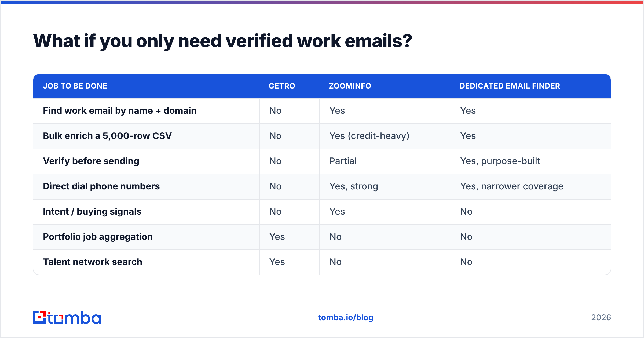Click ZoomInfo 'No' in Talent network search row
644x338 pixels.
(335, 262)
